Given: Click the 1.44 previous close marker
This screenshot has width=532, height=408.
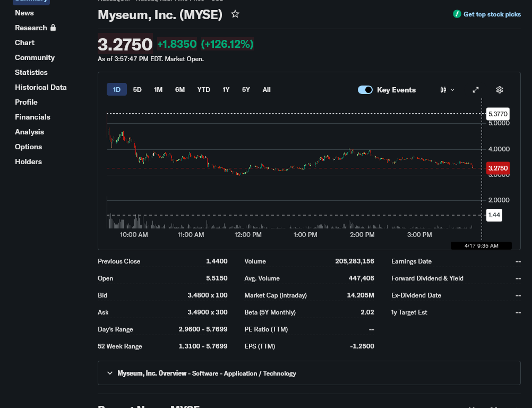Looking at the screenshot, I should (494, 215).
